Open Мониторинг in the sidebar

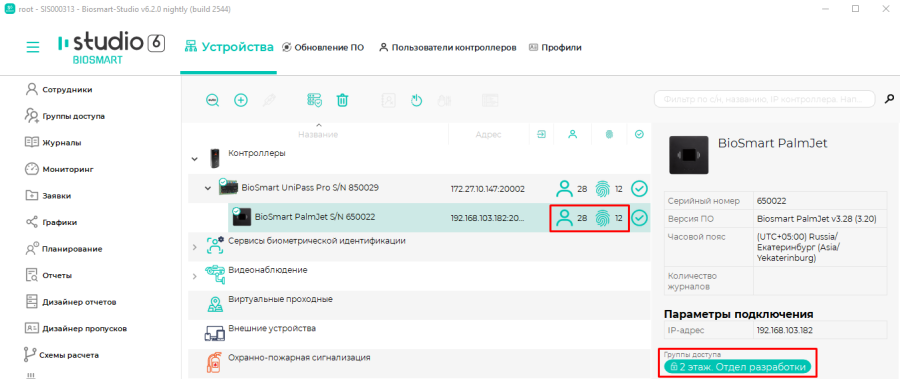tap(59, 169)
